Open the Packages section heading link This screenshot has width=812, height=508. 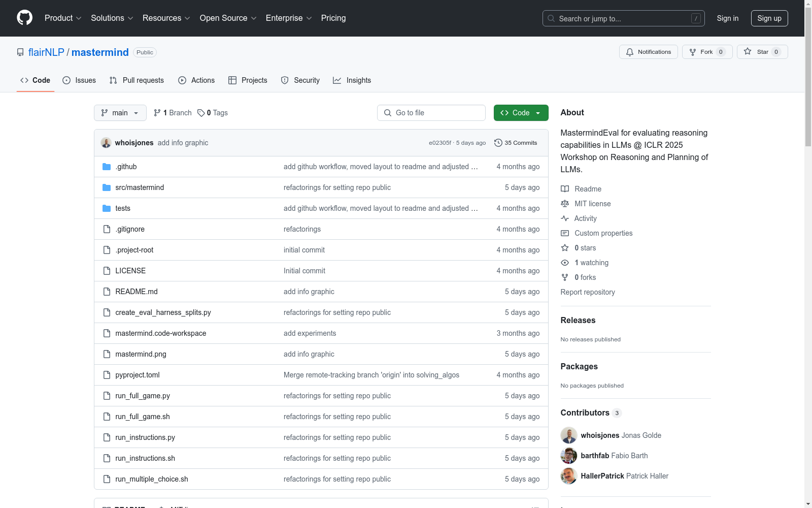point(579,366)
